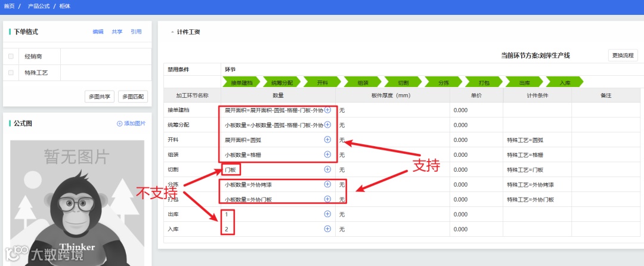Click plus icon in 出库 quantity cell
This screenshot has height=266, width=644.
(327, 214)
